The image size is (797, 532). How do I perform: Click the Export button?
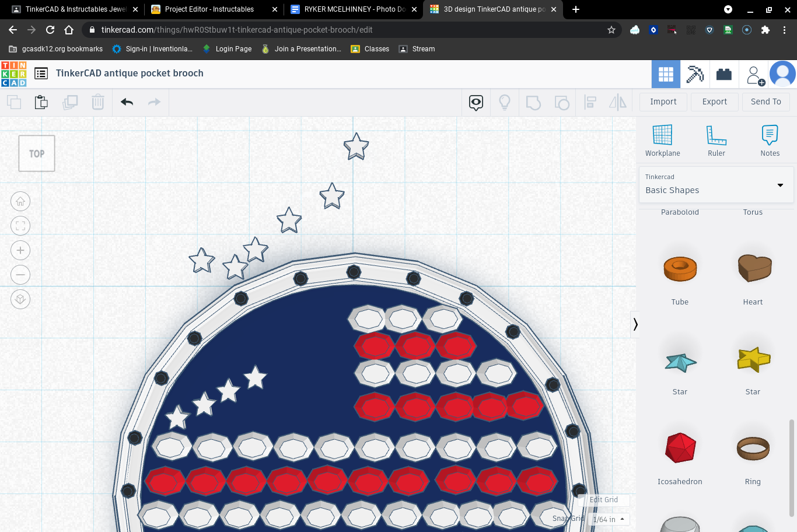715,102
